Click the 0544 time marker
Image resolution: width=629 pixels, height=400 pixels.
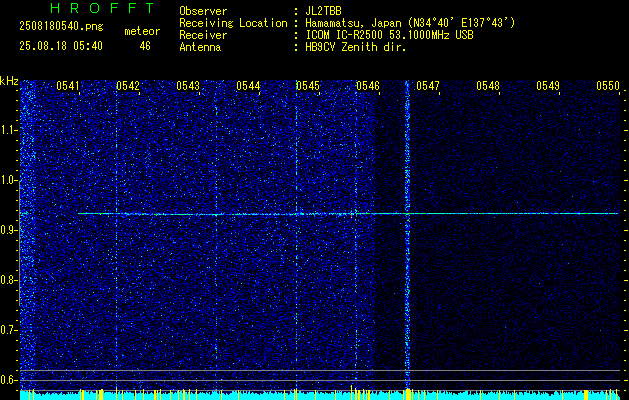point(248,86)
